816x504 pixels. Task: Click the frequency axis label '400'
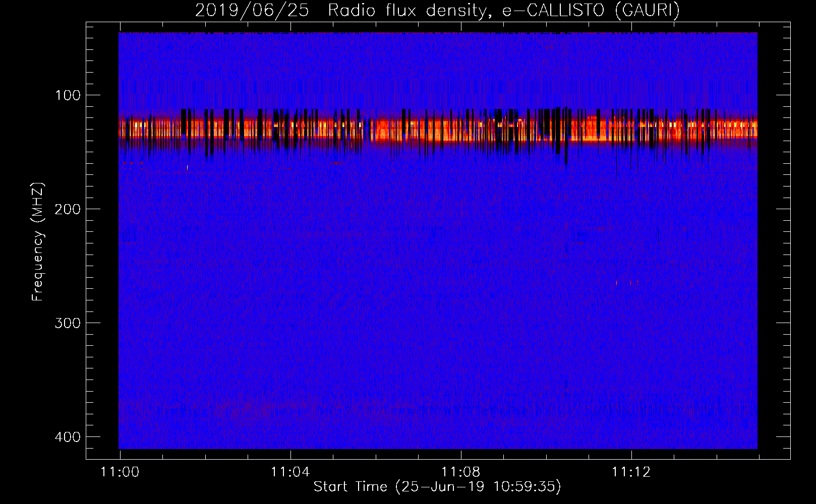(x=68, y=437)
